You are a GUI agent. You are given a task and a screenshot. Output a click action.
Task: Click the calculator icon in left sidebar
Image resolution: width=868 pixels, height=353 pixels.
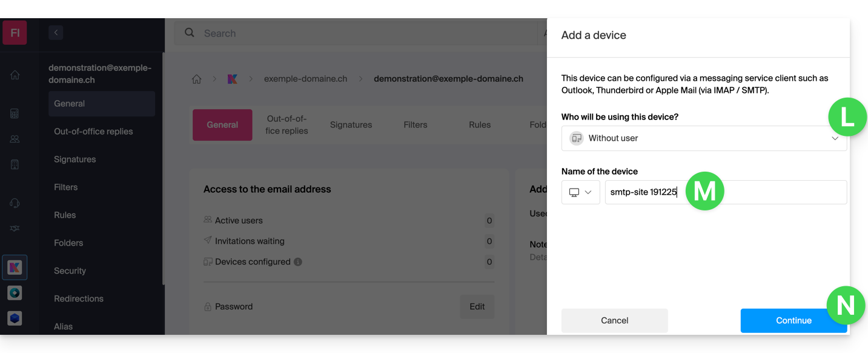15,113
